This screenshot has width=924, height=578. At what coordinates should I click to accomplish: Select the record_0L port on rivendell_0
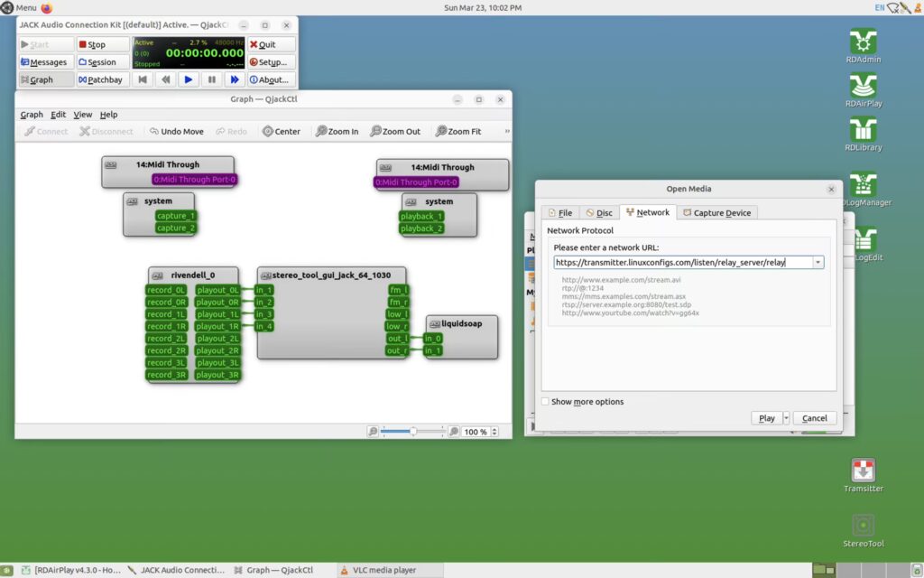tap(167, 290)
